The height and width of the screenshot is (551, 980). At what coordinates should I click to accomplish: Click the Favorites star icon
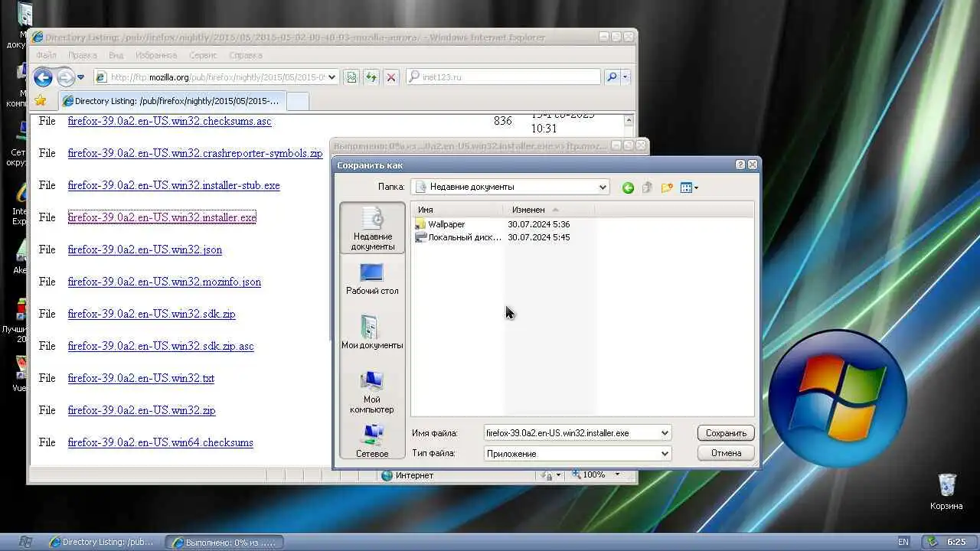click(41, 100)
